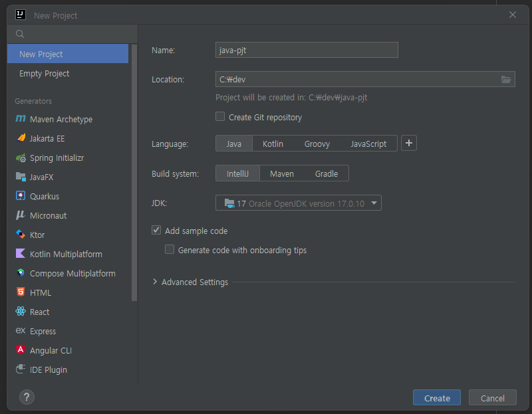Viewport: 532px width, 414px height.
Task: Close the New Project dialog
Action: pyautogui.click(x=512, y=15)
